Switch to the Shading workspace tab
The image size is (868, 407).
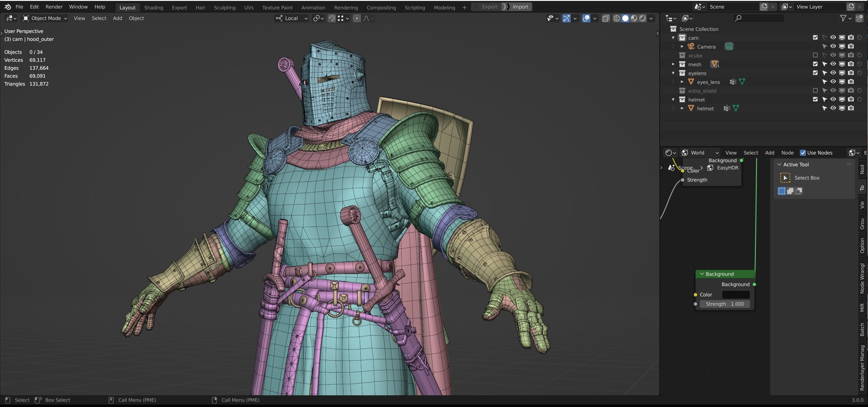[153, 7]
